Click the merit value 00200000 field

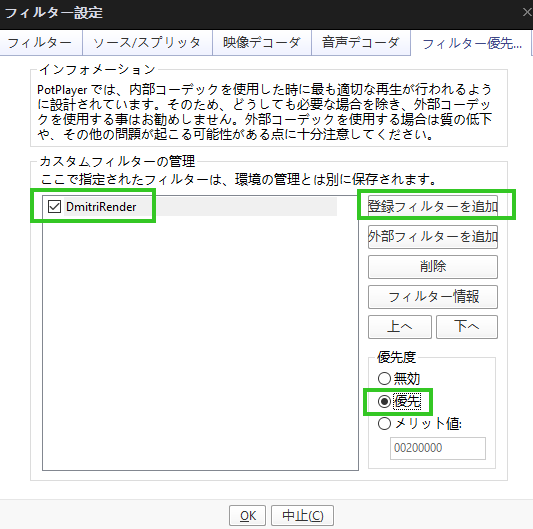point(438,448)
